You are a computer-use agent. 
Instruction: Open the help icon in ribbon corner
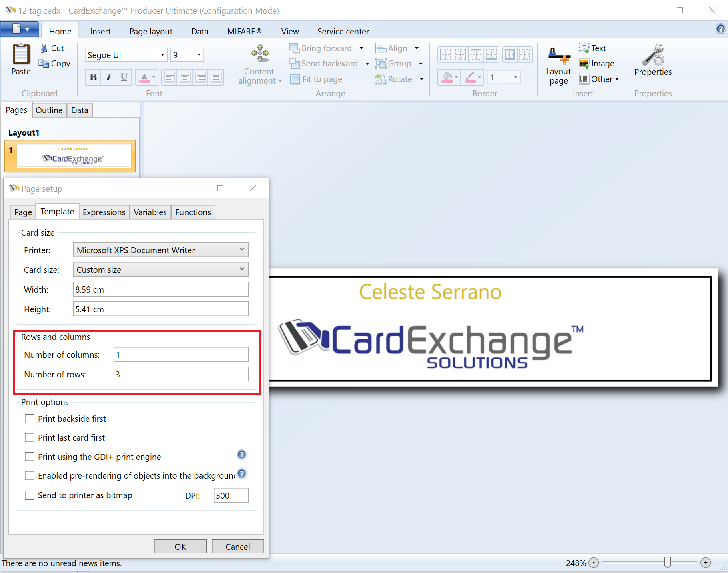pos(720,29)
